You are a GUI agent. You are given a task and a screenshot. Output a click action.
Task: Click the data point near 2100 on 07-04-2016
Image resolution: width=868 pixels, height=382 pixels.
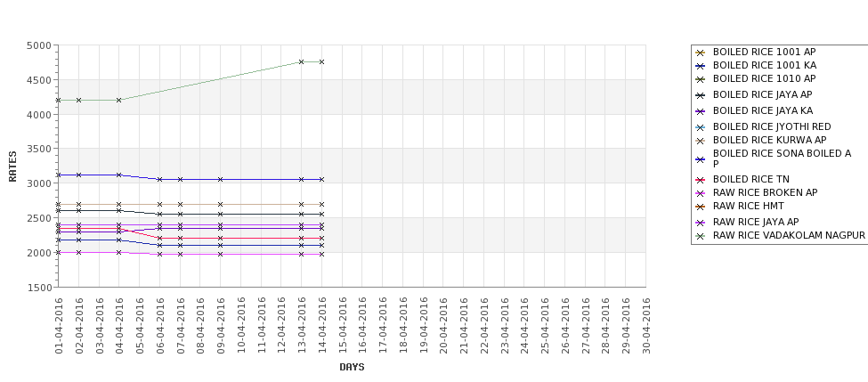[x=180, y=245]
